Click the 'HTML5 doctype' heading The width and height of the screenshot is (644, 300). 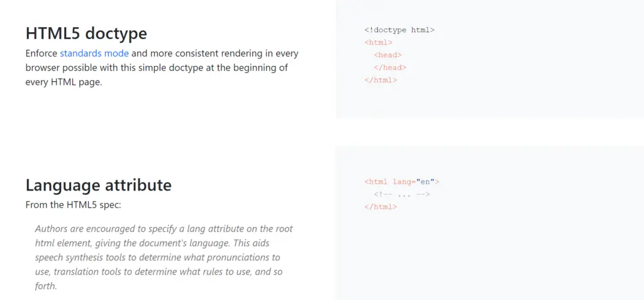point(86,33)
